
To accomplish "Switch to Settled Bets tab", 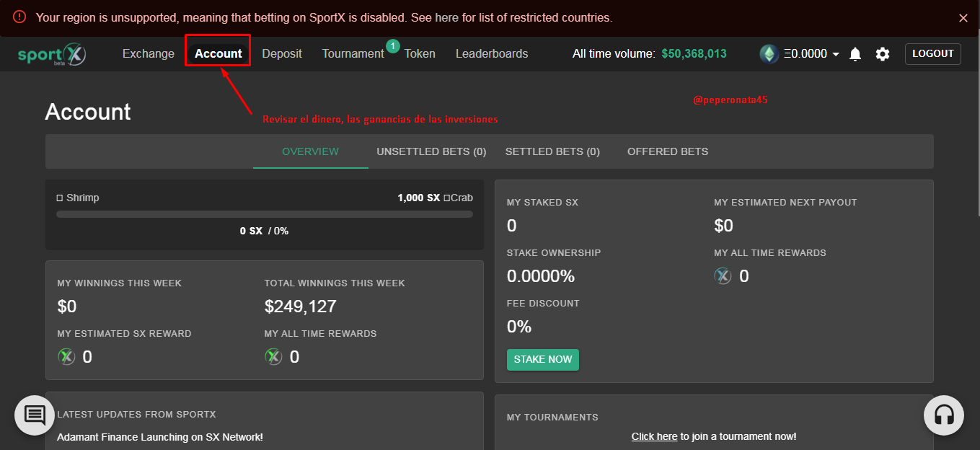I will pos(552,151).
